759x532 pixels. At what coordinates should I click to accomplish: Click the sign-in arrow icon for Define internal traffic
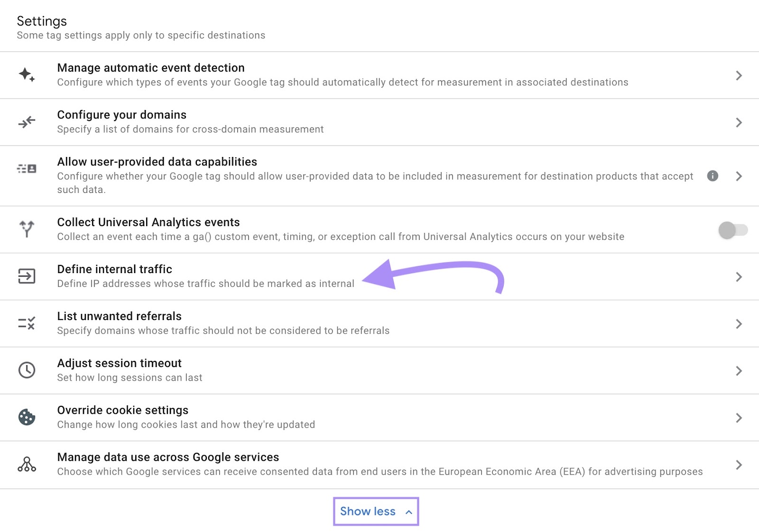pos(26,276)
